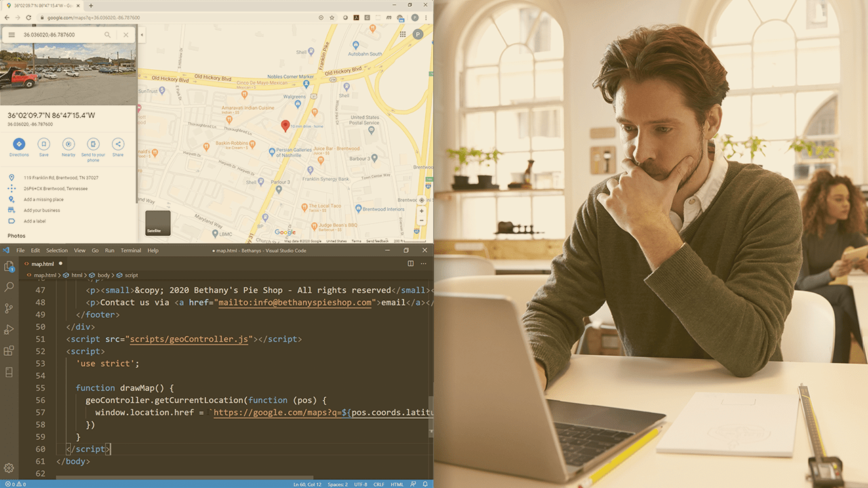
Task: Click the Save bookmark icon
Action: point(43,144)
